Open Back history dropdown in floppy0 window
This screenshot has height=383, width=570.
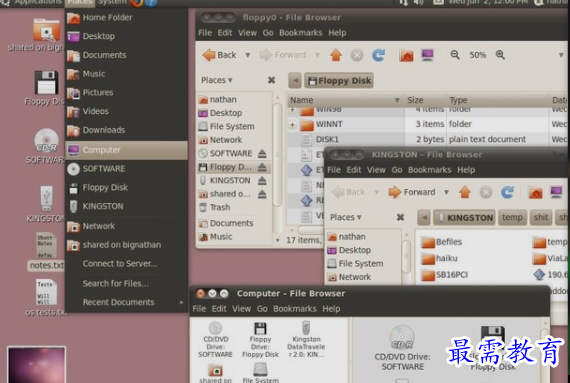coord(248,55)
